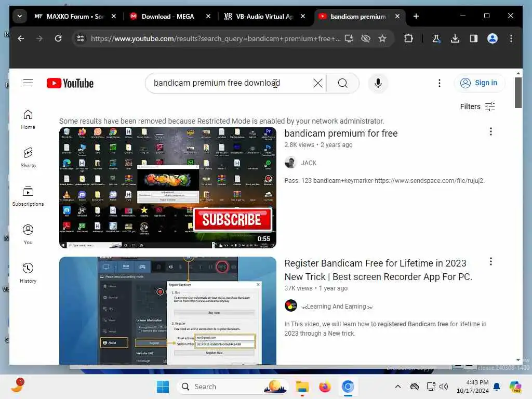Screen dimensions: 532x399
Task: Open YouTube settings three-dot menu
Action: (440, 83)
